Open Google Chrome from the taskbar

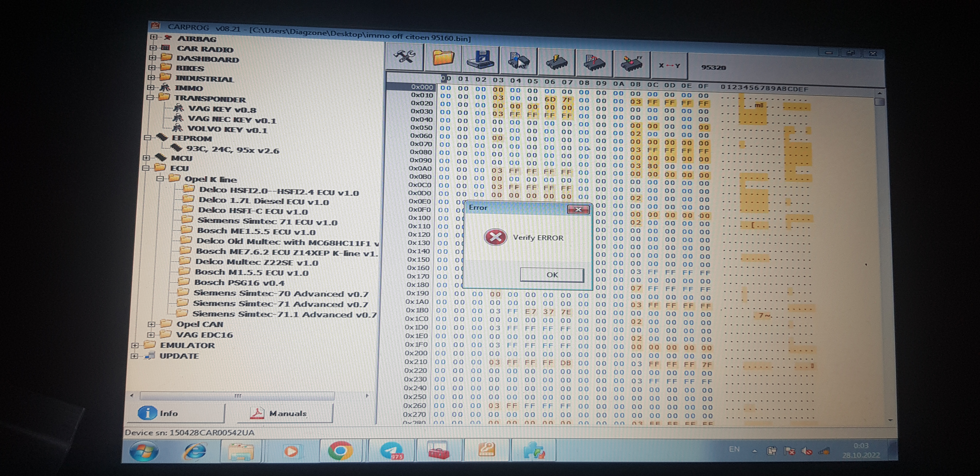pyautogui.click(x=340, y=451)
